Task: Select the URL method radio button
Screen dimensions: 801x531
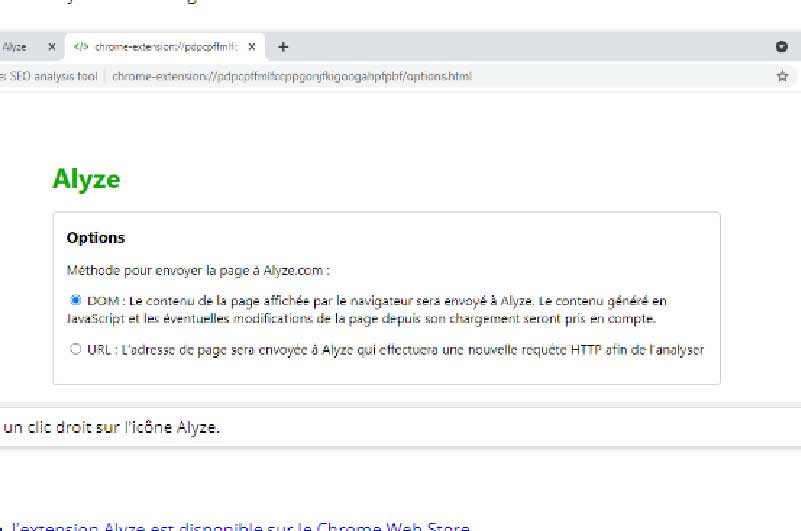Action: point(76,349)
